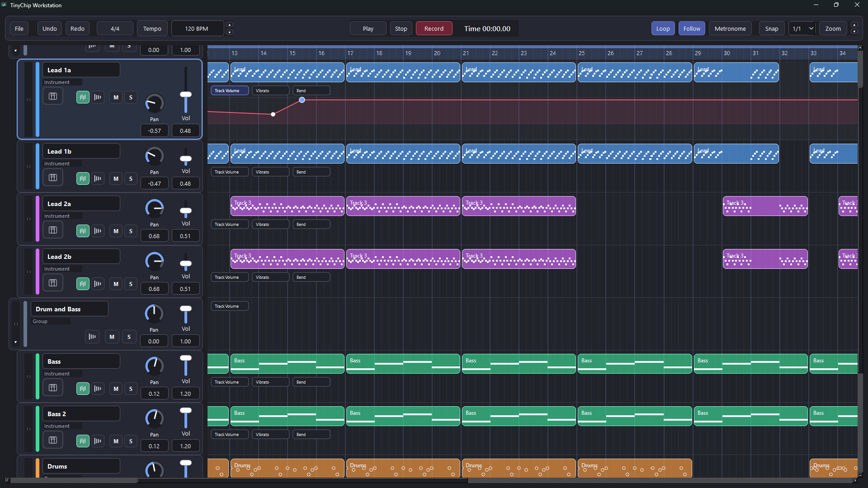Mute the Lead 2b track
This screenshot has width=868, height=488.
pyautogui.click(x=116, y=284)
